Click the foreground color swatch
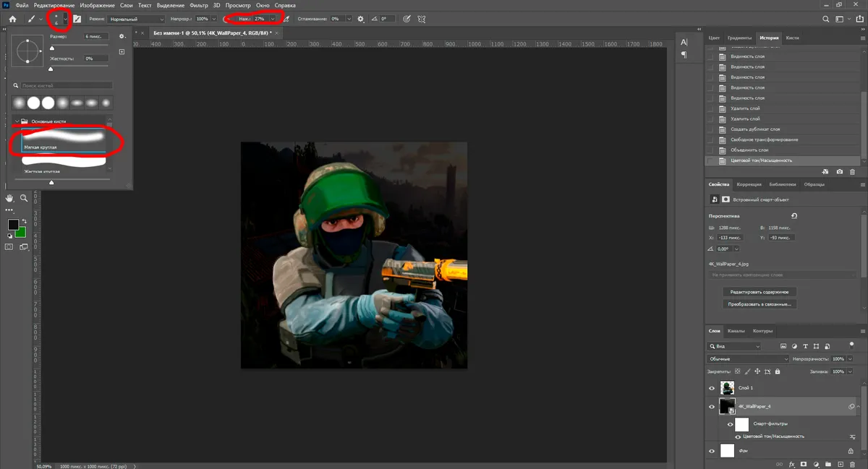The image size is (868, 469). (x=13, y=225)
